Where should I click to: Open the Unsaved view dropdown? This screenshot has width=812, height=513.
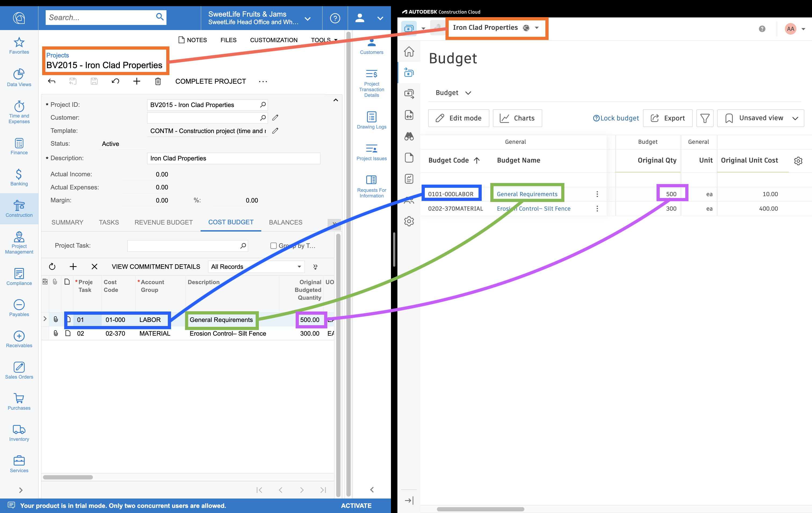point(760,118)
